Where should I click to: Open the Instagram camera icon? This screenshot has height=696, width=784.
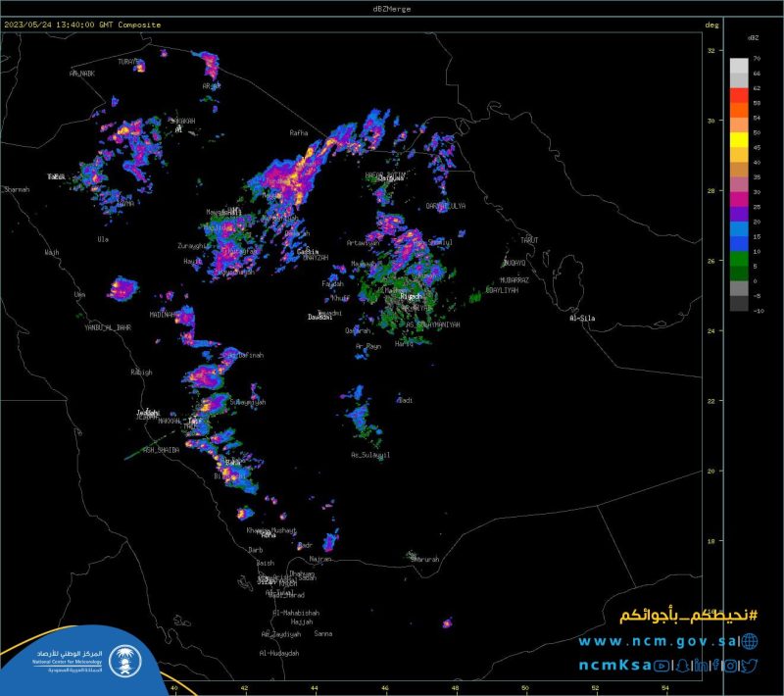732,667
